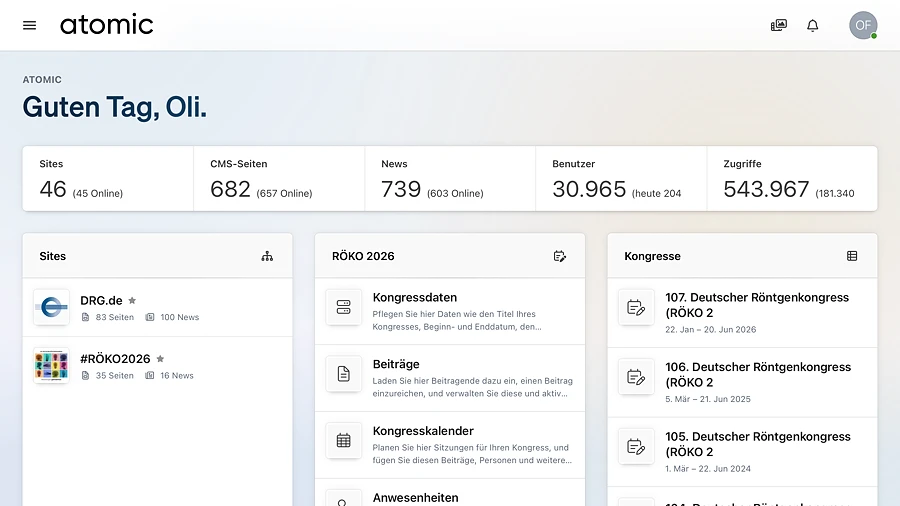Viewport: 900px width, 506px height.
Task: Click the Benutzer statistics card
Action: [620, 179]
